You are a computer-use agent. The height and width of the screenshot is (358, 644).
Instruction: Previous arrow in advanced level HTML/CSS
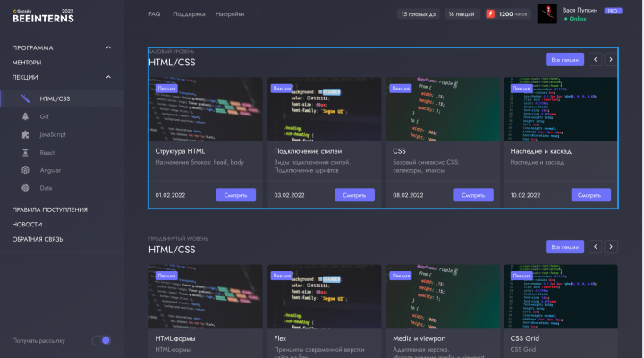click(x=595, y=247)
